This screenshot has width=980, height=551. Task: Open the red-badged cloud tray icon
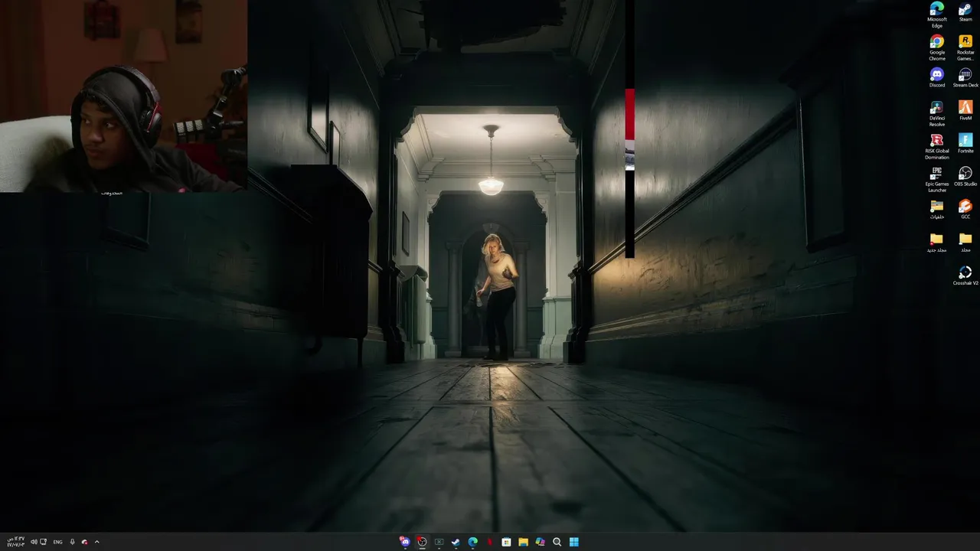(x=84, y=542)
